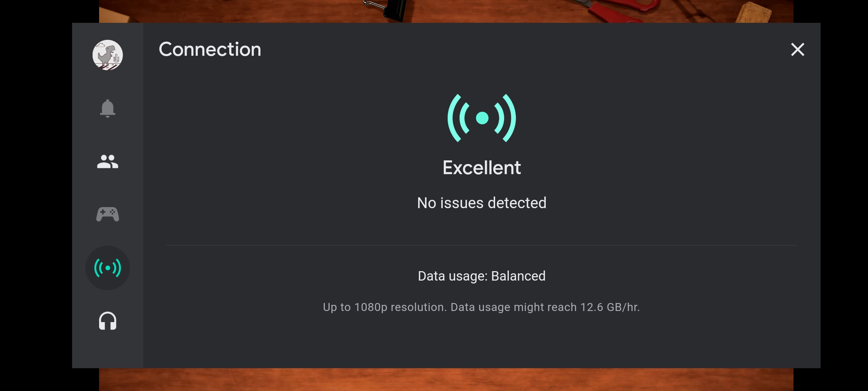
Task: Click the tan wooden corner above the avatar
Action: click(x=114, y=14)
